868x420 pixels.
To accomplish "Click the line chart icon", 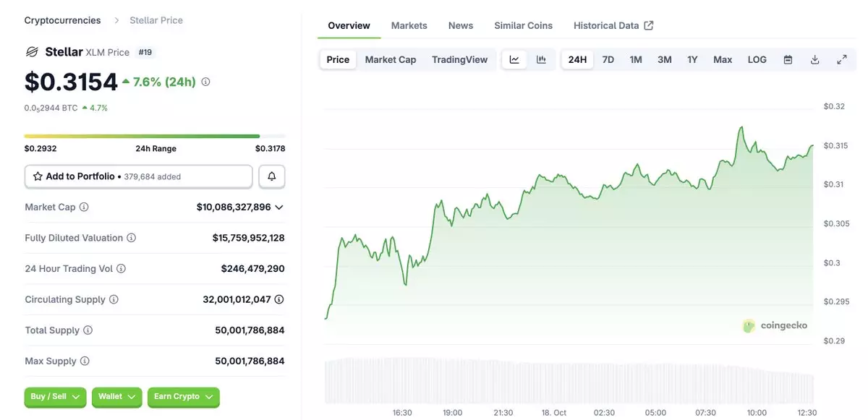I will click(x=514, y=59).
